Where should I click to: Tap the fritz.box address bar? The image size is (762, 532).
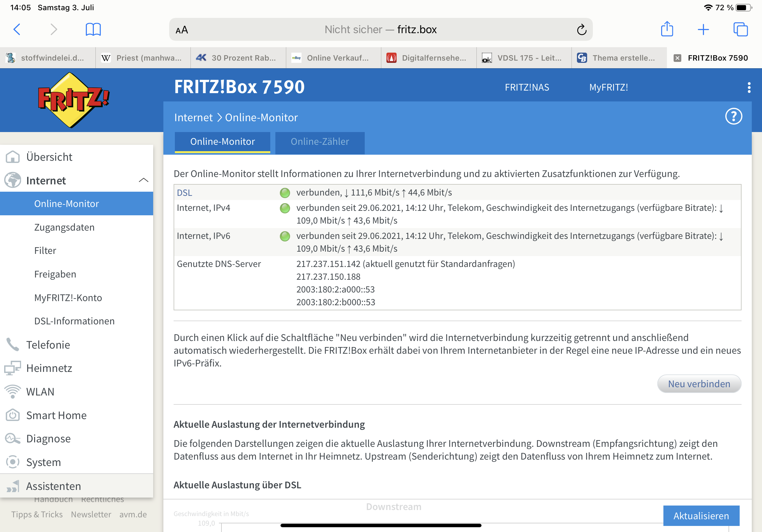[x=380, y=30]
